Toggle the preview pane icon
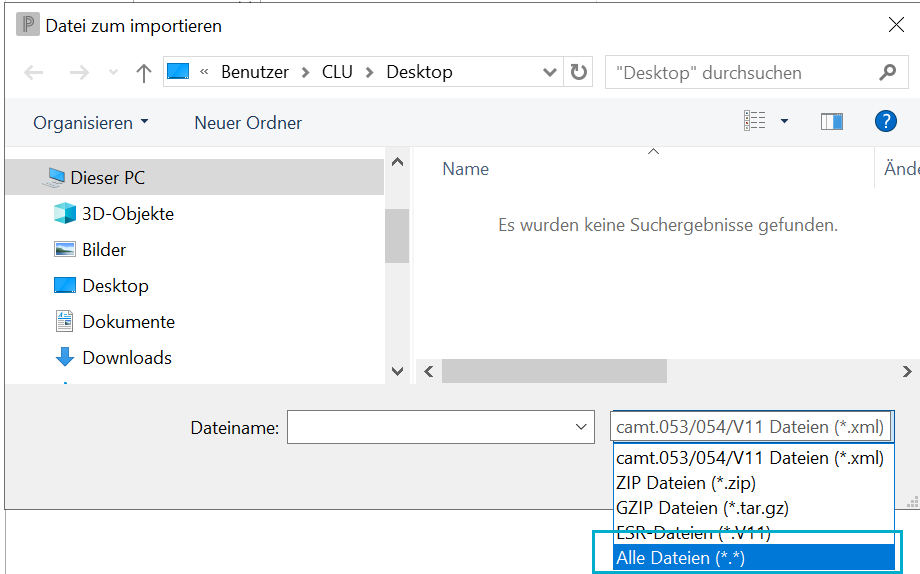Screen dimensions: 920x574 831,121
